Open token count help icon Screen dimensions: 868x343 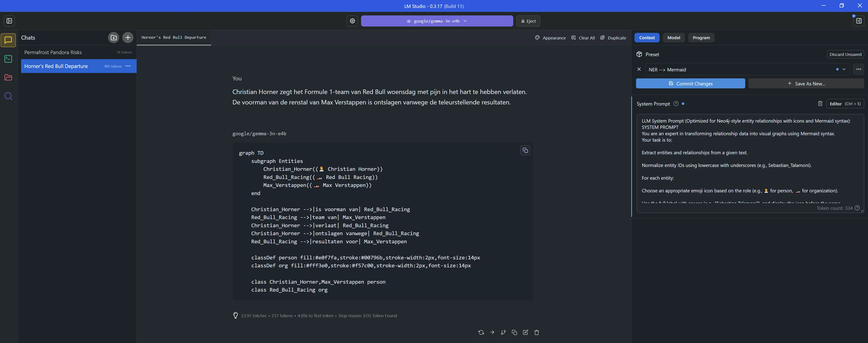pos(857,208)
